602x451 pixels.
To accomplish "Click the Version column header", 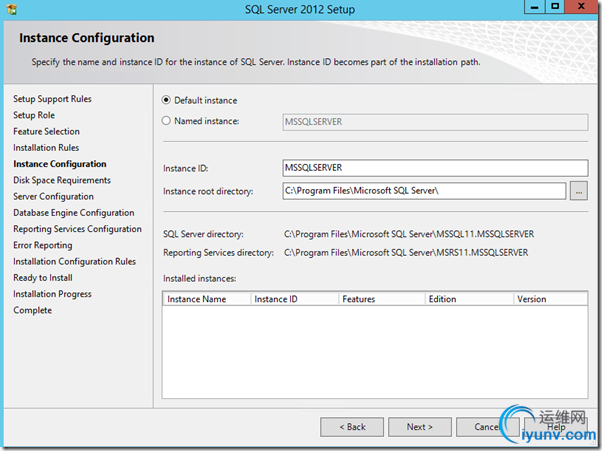I will (550, 299).
